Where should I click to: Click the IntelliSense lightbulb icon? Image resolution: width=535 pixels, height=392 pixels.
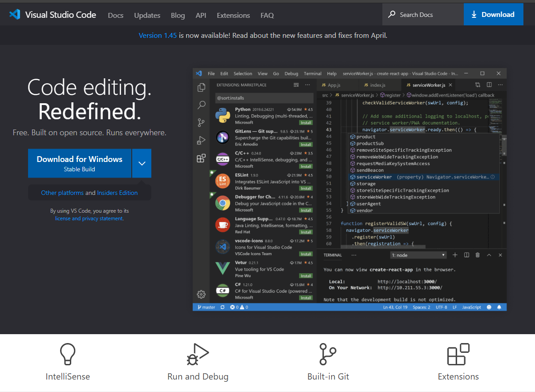(x=68, y=355)
